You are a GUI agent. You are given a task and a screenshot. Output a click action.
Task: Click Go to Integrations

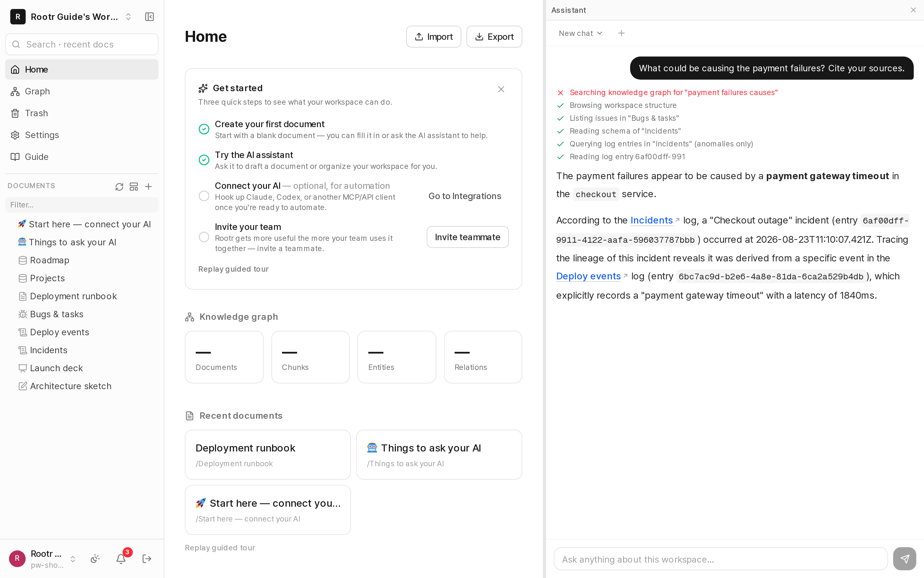point(465,196)
